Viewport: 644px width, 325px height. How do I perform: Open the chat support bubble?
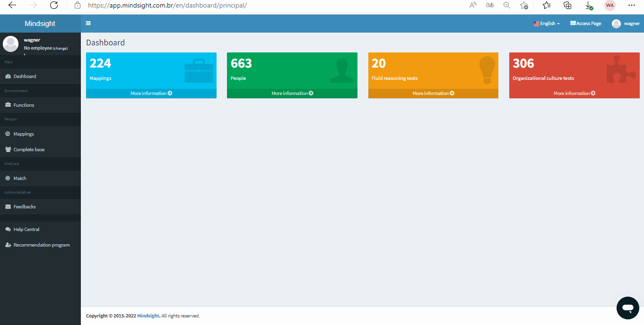[x=628, y=308]
